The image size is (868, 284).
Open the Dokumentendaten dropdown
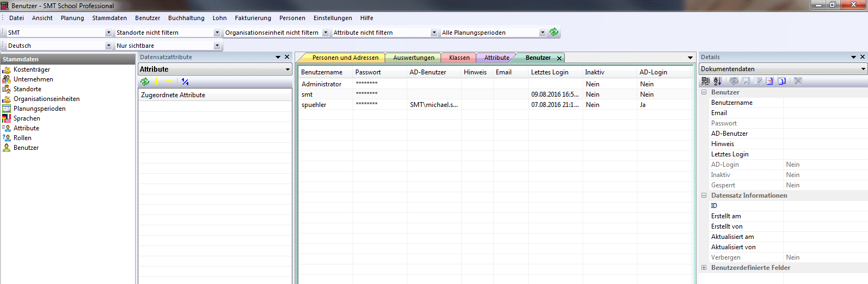pyautogui.click(x=863, y=69)
